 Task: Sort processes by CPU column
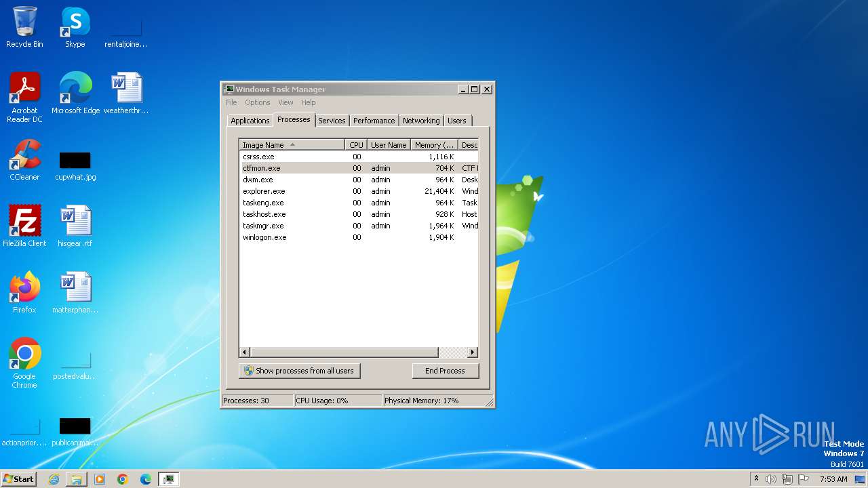coord(356,145)
